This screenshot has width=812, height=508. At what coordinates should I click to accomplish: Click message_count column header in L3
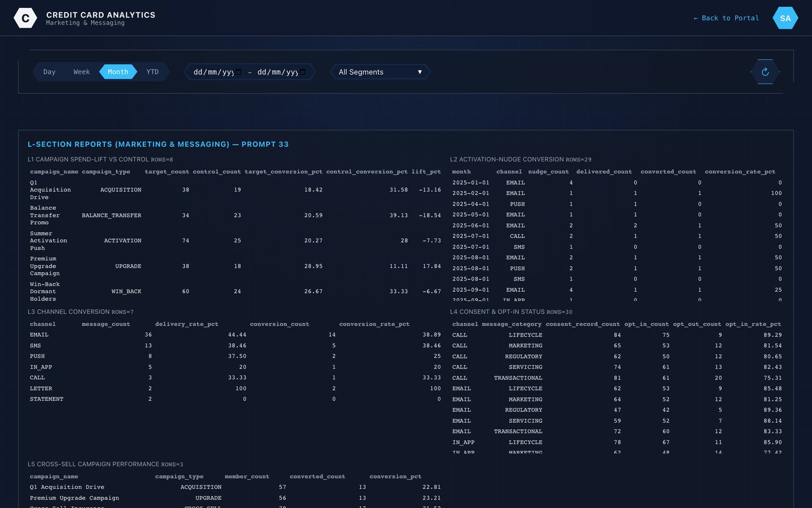pos(106,324)
